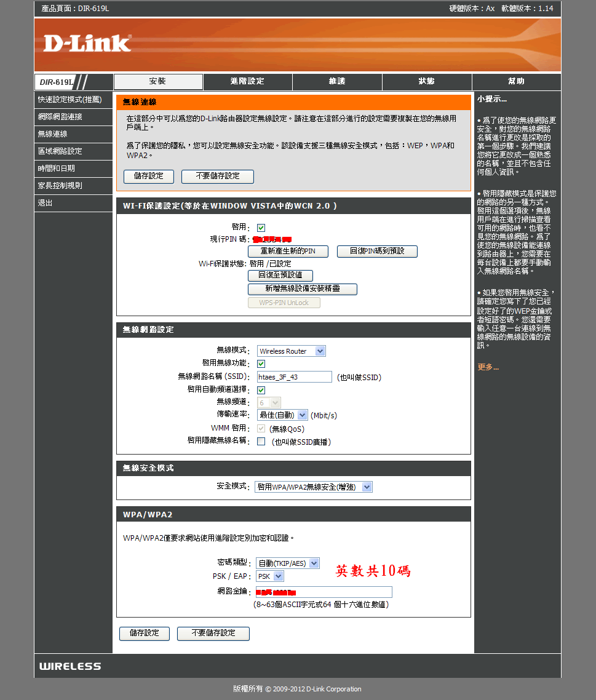
Task: Expand the 傳輸速率 dropdown
Action: tap(282, 415)
